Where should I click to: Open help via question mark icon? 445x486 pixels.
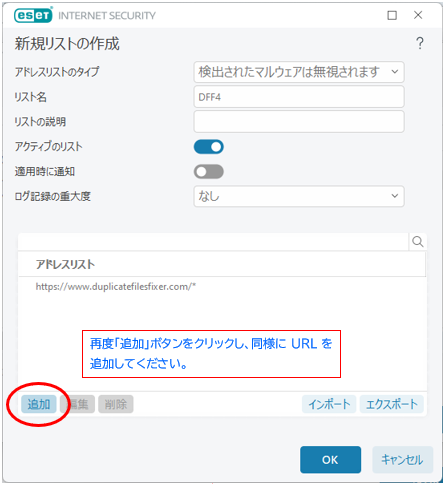[x=420, y=43]
